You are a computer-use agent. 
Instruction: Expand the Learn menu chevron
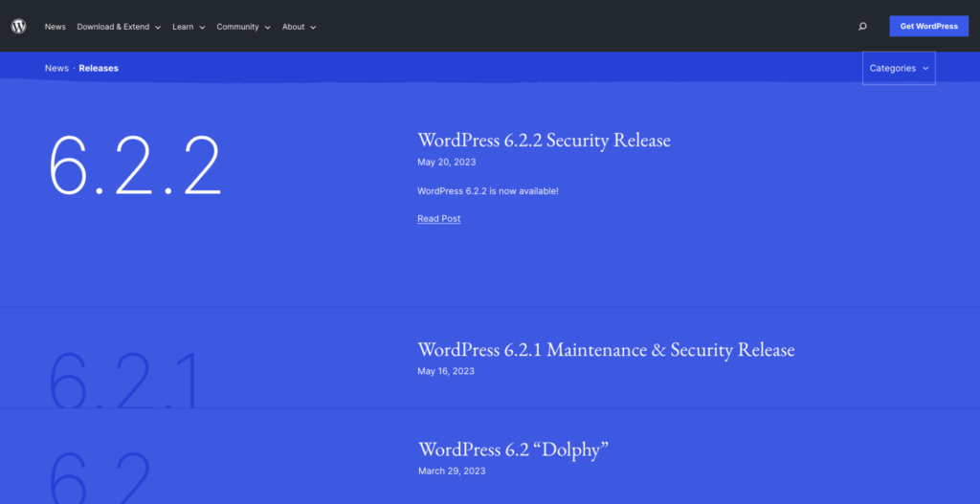click(202, 28)
